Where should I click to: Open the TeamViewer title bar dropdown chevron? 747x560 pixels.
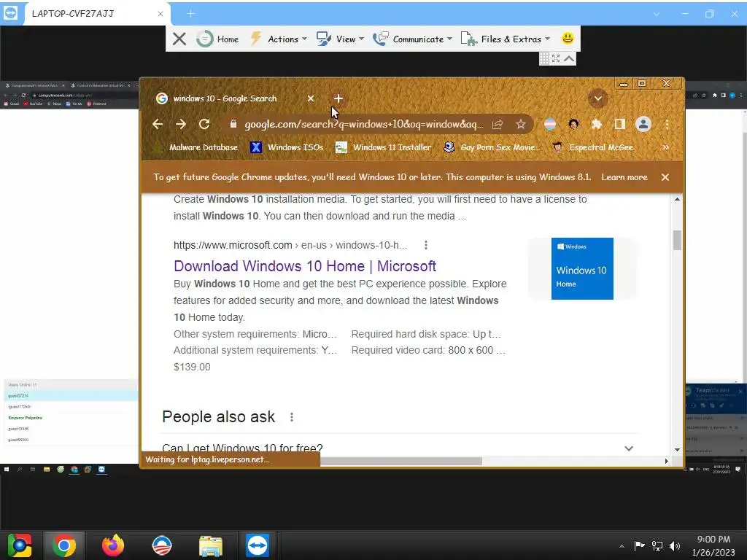657,15
